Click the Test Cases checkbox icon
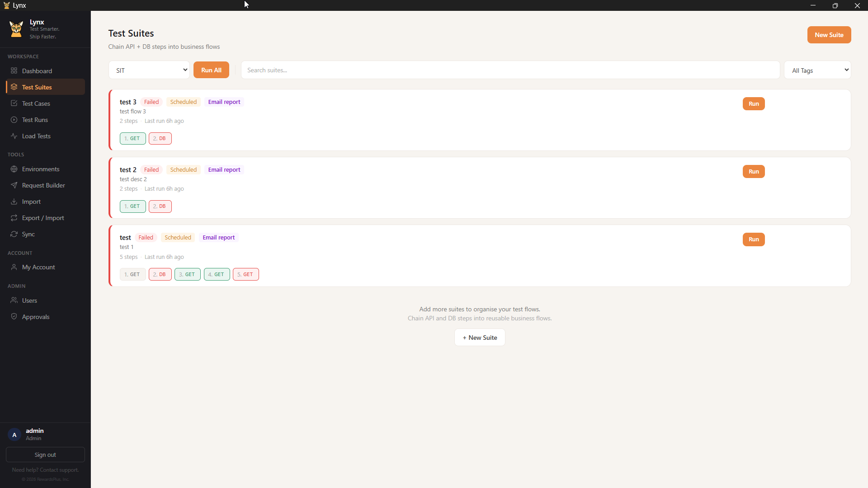The height and width of the screenshot is (488, 868). point(14,103)
